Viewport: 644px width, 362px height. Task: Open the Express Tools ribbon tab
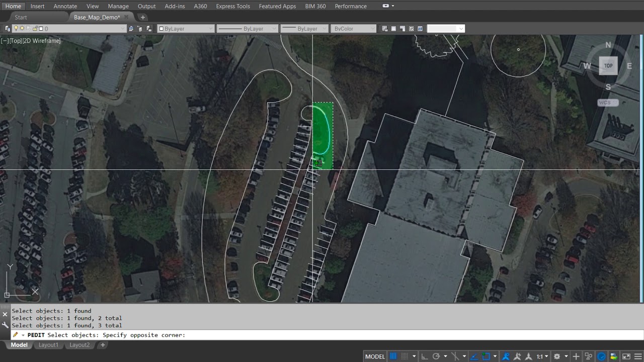point(233,6)
